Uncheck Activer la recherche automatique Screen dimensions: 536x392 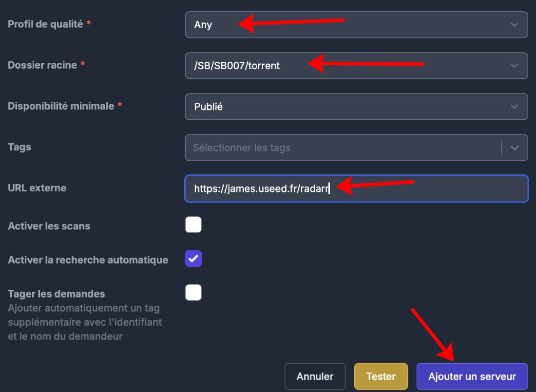[x=193, y=259]
